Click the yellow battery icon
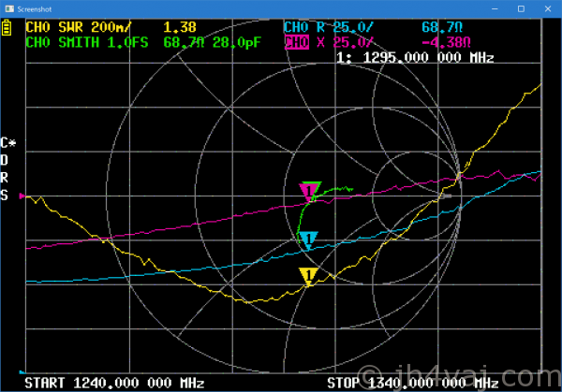The image size is (562, 392). click(8, 29)
